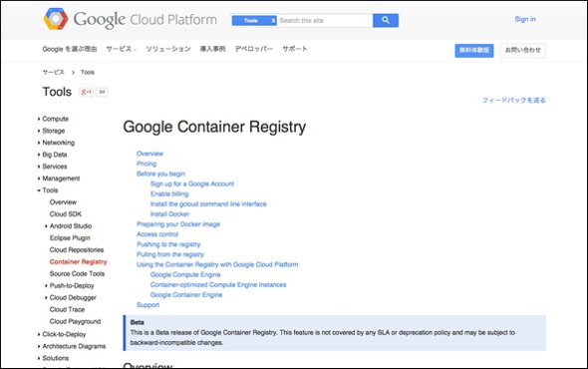Open Cloud Repositories in sidebar

[77, 250]
